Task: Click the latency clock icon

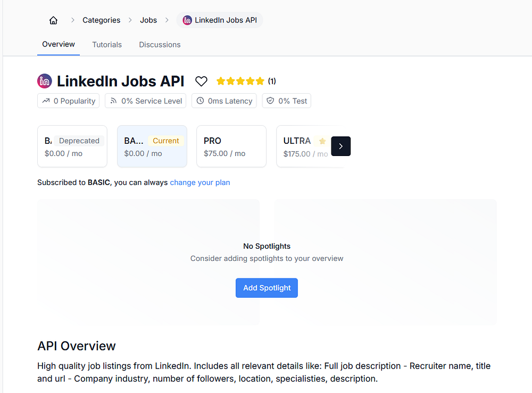Action: click(x=201, y=101)
